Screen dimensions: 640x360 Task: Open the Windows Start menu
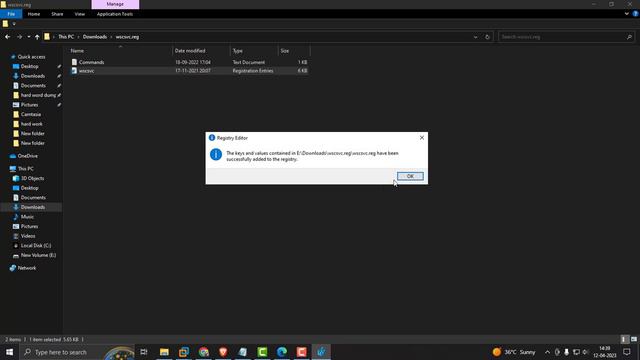coord(9,352)
